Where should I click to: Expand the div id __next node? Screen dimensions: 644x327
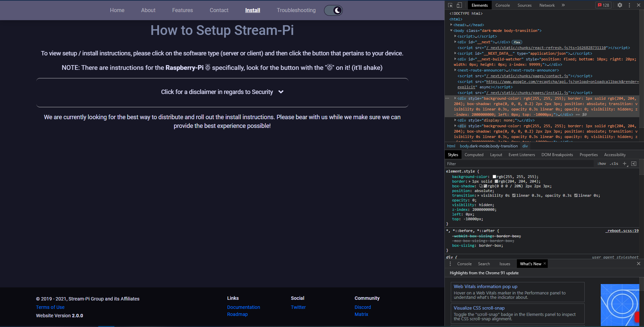point(455,42)
